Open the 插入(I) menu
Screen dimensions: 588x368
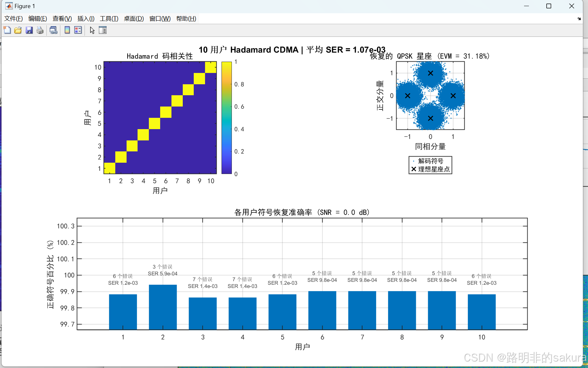point(86,19)
